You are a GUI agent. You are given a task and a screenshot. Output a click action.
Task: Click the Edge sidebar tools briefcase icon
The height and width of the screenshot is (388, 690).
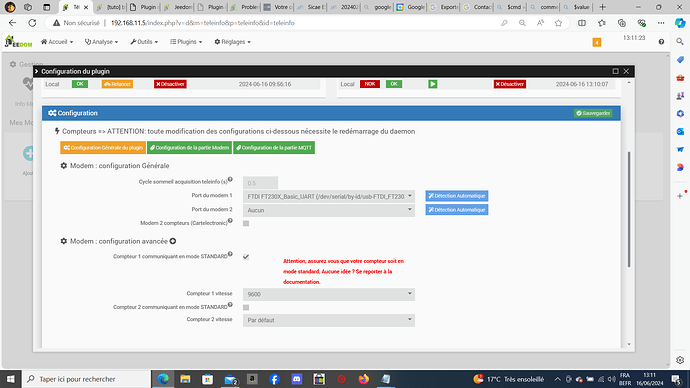coord(680,77)
